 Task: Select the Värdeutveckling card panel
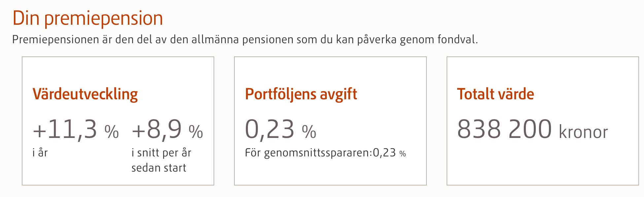pyautogui.click(x=118, y=121)
